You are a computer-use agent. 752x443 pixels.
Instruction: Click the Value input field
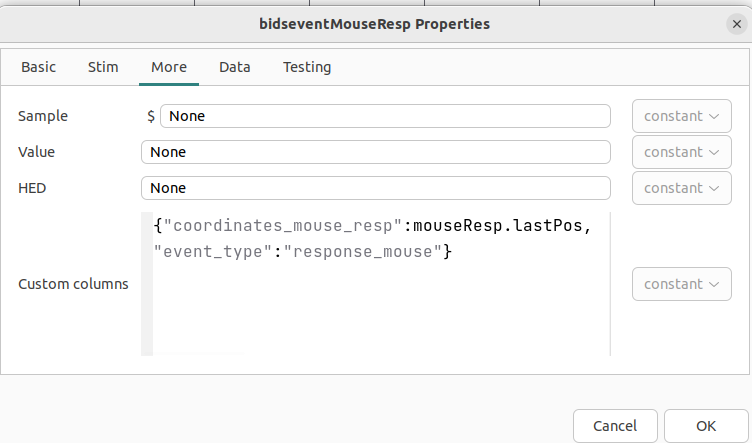click(x=376, y=152)
